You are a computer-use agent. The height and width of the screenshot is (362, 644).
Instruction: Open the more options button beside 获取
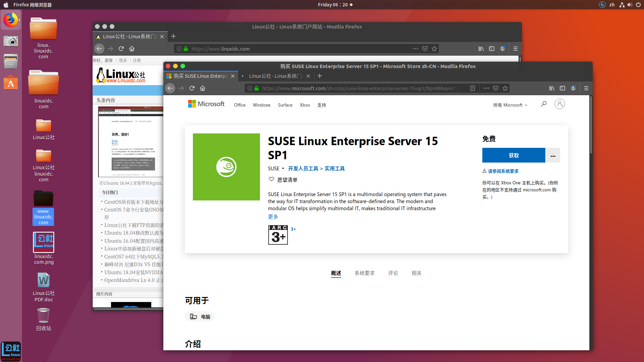tap(553, 156)
